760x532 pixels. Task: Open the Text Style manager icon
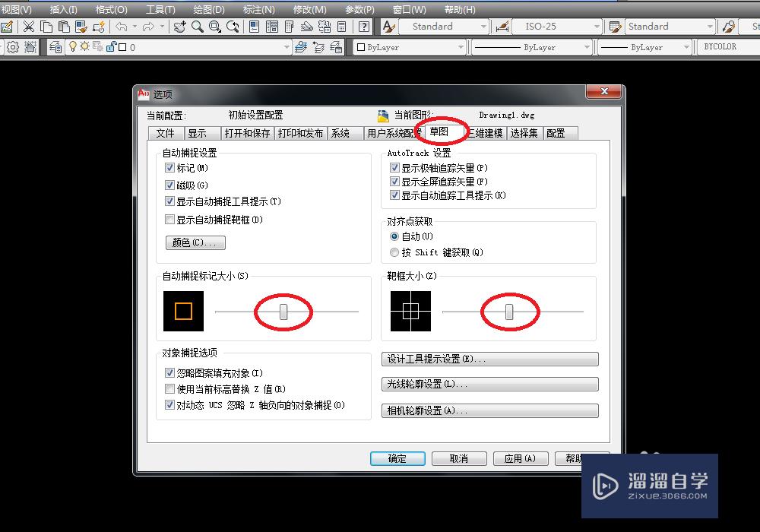point(388,27)
